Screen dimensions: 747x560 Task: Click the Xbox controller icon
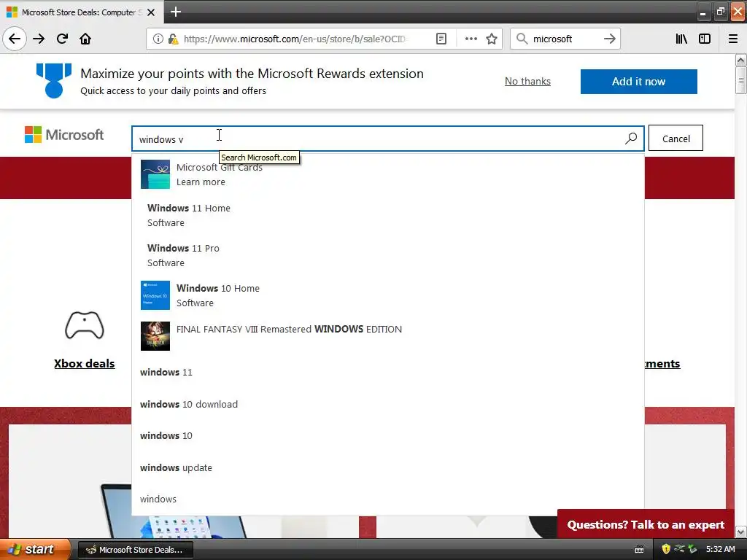(85, 325)
